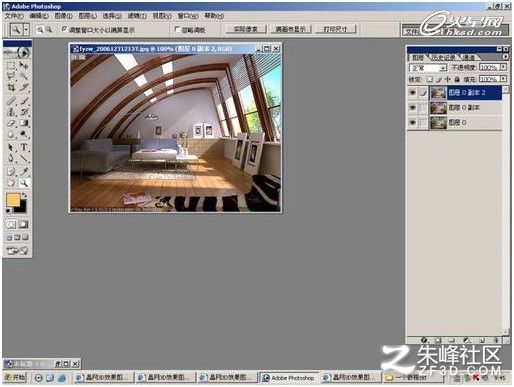Select the Zoom tool in toolbox
The height and width of the screenshot is (387, 514).
(x=24, y=183)
